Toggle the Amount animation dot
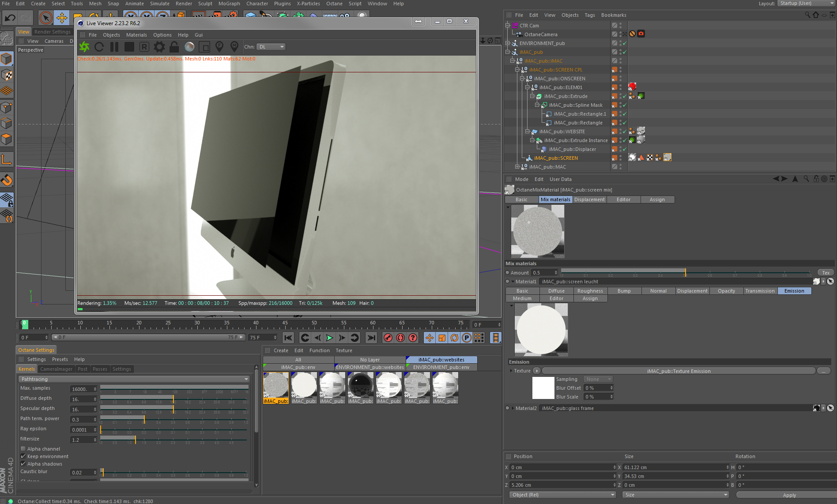The width and height of the screenshot is (837, 504). pos(508,273)
